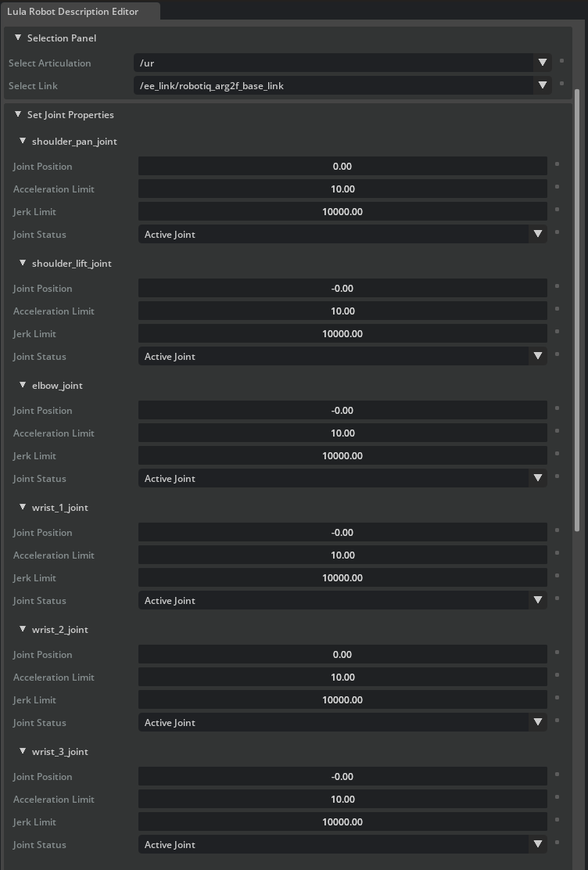588x870 pixels.
Task: Click the reset dot beside Select Articulation
Action: [x=561, y=61]
